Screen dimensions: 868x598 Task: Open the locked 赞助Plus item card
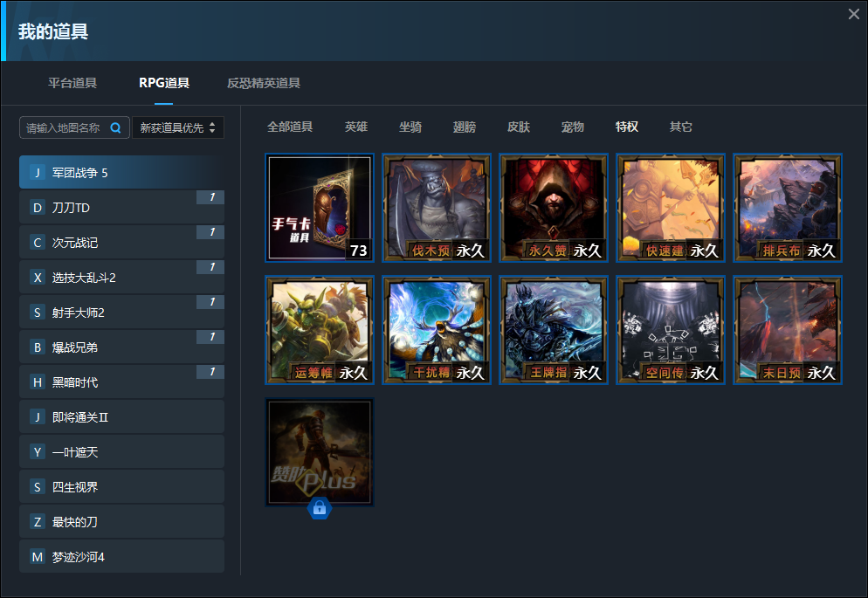(320, 452)
